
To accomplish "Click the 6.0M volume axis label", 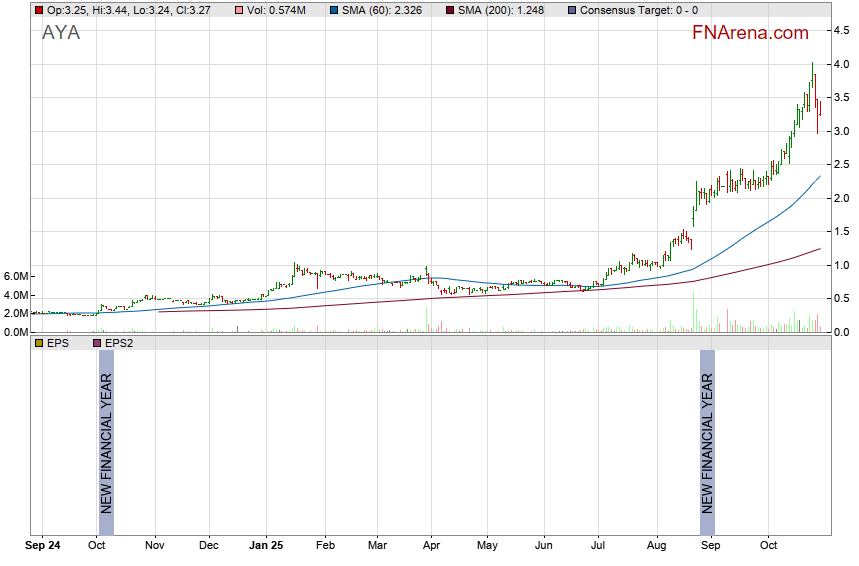I will click(15, 276).
